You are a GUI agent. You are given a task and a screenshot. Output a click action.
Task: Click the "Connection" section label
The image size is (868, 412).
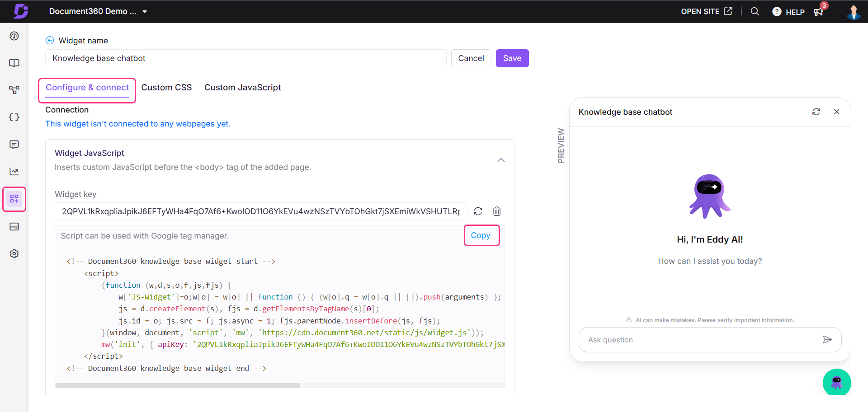67,110
